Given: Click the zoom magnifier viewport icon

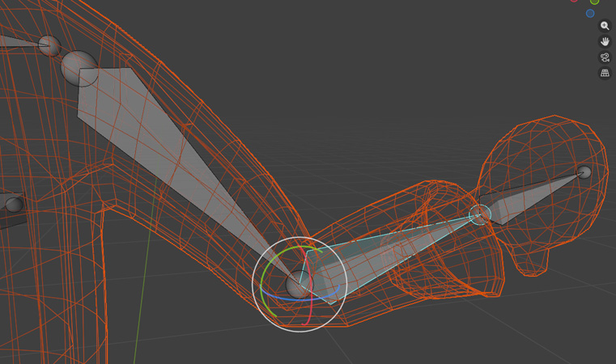Looking at the screenshot, I should [605, 26].
